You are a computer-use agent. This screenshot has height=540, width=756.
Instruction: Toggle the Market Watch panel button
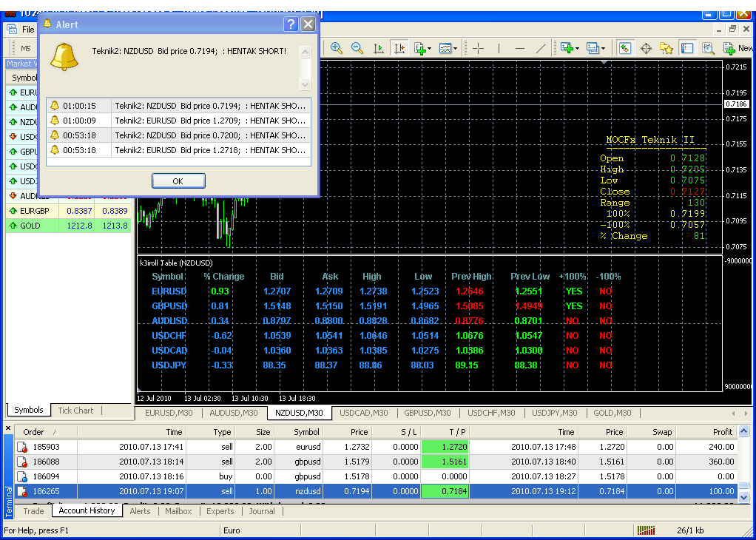pos(625,48)
